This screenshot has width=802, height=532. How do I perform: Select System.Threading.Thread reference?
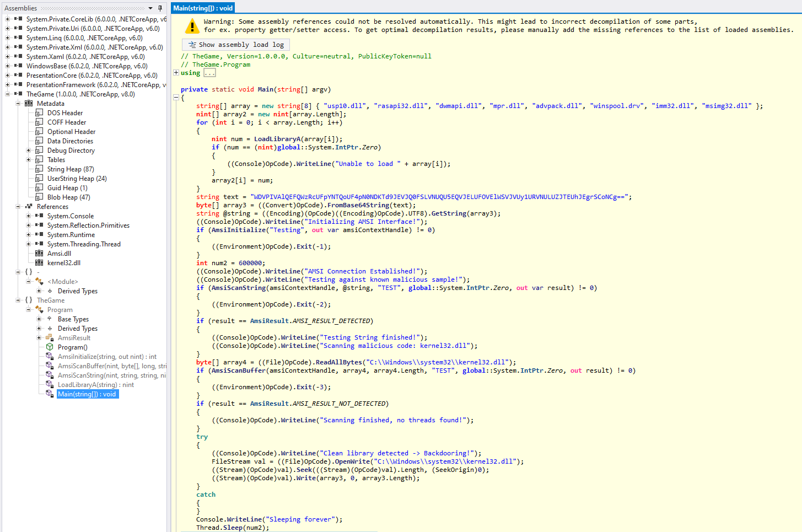(x=84, y=244)
